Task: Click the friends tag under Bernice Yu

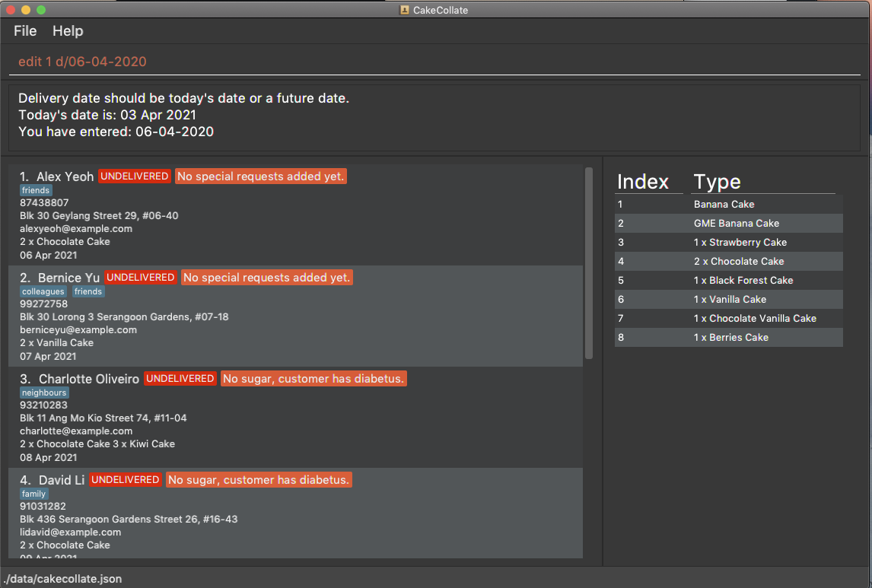Action: tap(88, 291)
